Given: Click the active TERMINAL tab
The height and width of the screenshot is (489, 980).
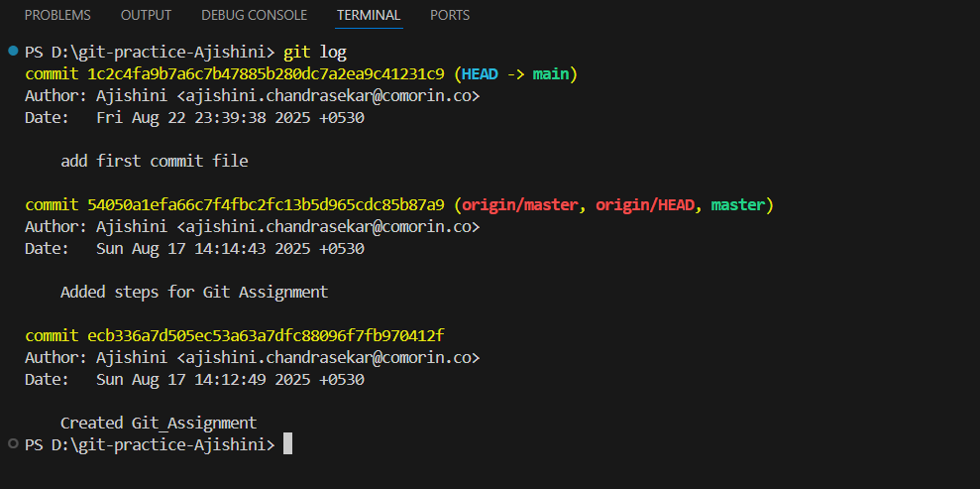Looking at the screenshot, I should tap(369, 15).
